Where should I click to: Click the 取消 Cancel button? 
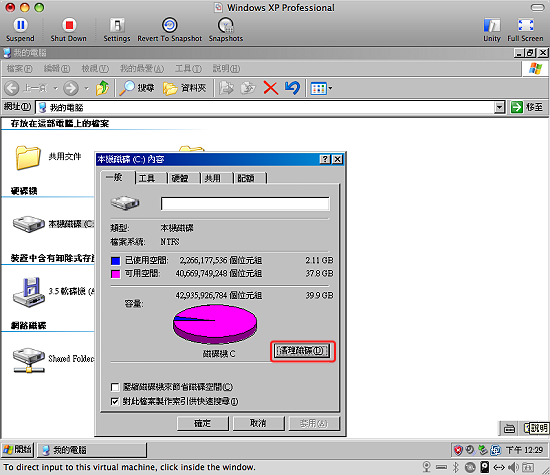(258, 423)
